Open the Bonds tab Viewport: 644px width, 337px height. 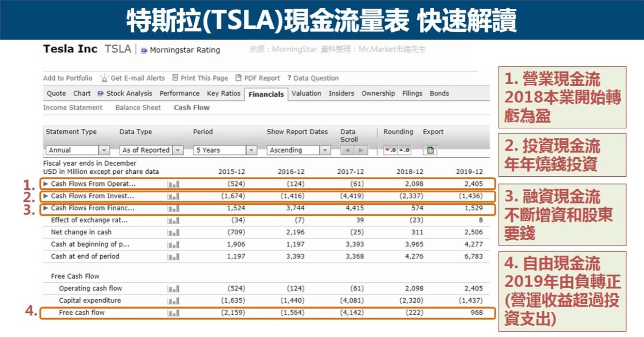pyautogui.click(x=440, y=93)
